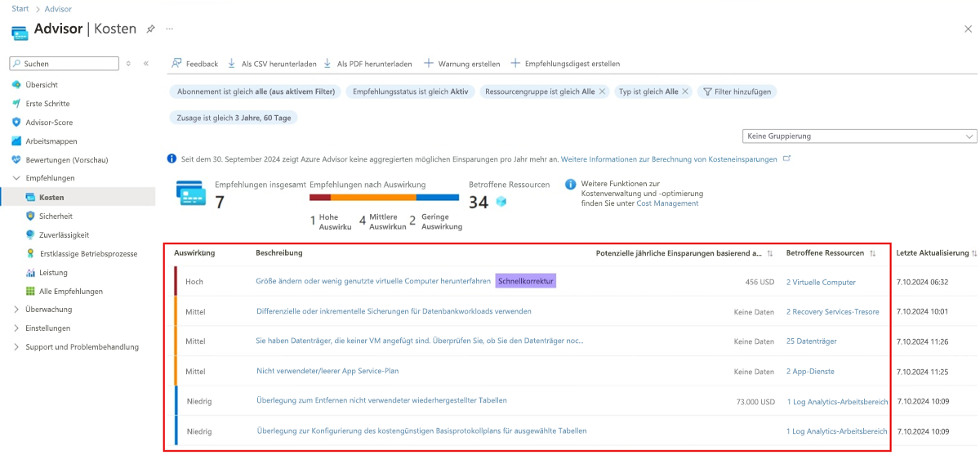This screenshot has height=455, width=980.
Task: Open the Zusage 3 Jahre, 60 Tage filter
Action: point(234,118)
